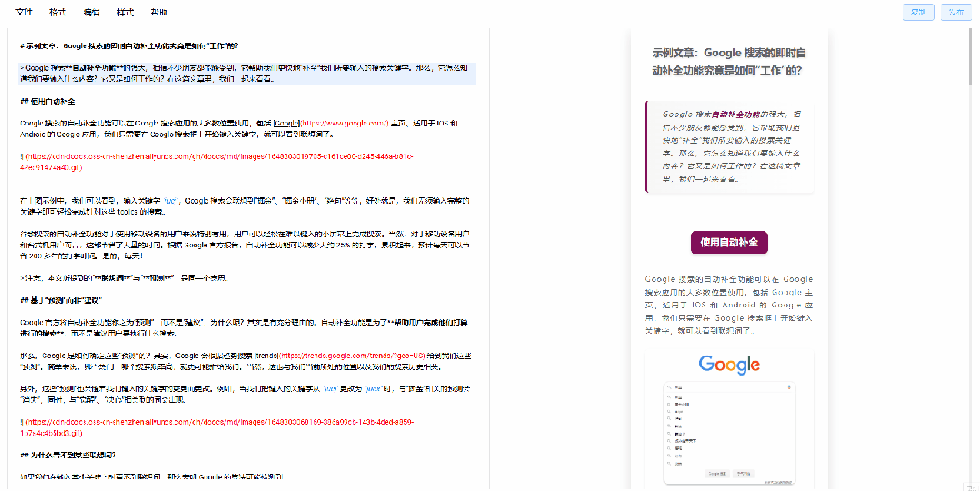Click the '# 示例文章' title line in editor
The width and height of the screenshot is (980, 491).
[129, 46]
